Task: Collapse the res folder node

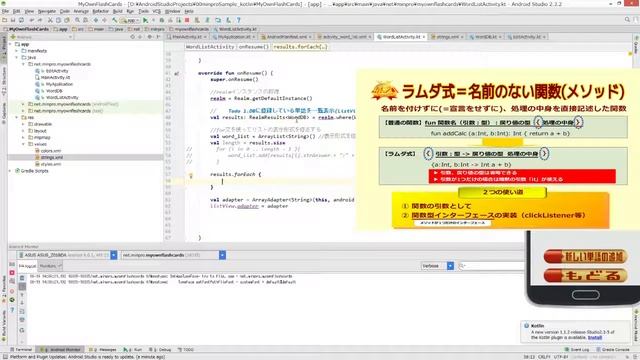Action: tap(17, 118)
